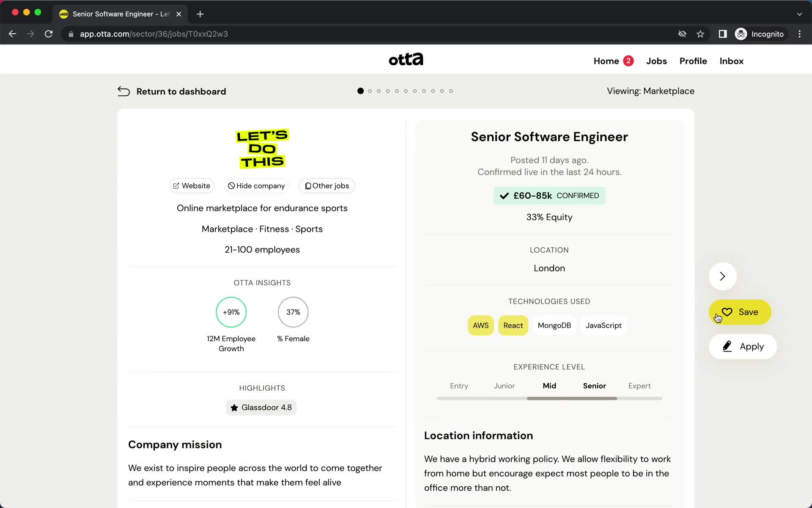Click Hide company button
Viewport: 812px width, 508px height.
click(256, 186)
